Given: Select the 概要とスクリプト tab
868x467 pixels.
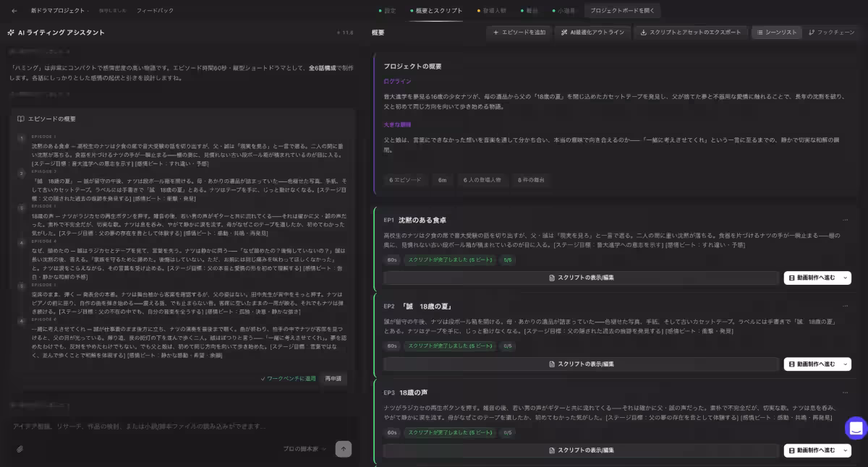Looking at the screenshot, I should pyautogui.click(x=436, y=11).
